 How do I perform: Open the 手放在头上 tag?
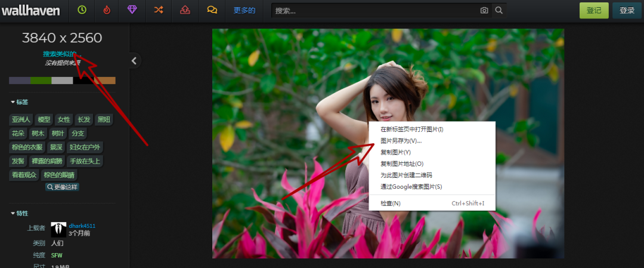(x=85, y=161)
